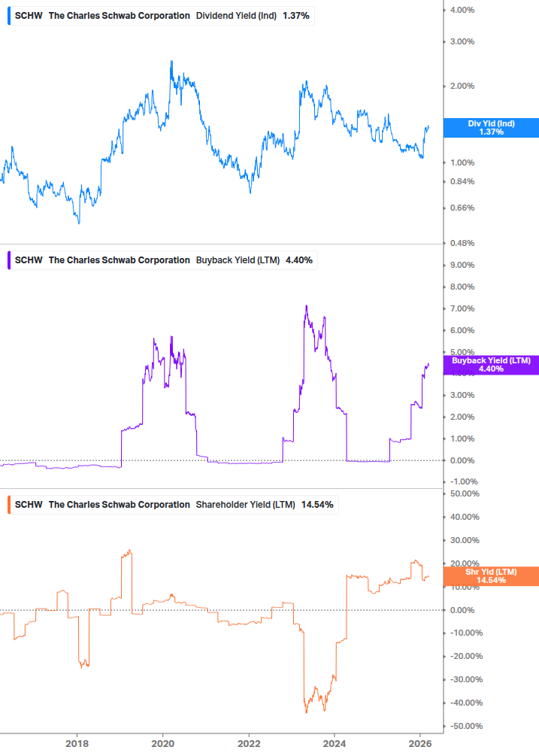Click the 4.40% value in the buyback legend
The image size is (539, 756).
coord(299,260)
